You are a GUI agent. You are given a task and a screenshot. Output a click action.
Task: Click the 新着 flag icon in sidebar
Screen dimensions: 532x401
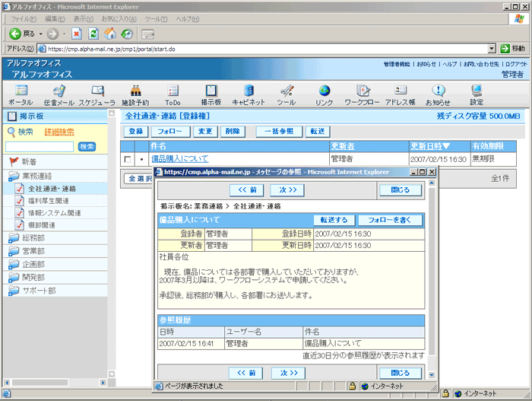pyautogui.click(x=14, y=161)
